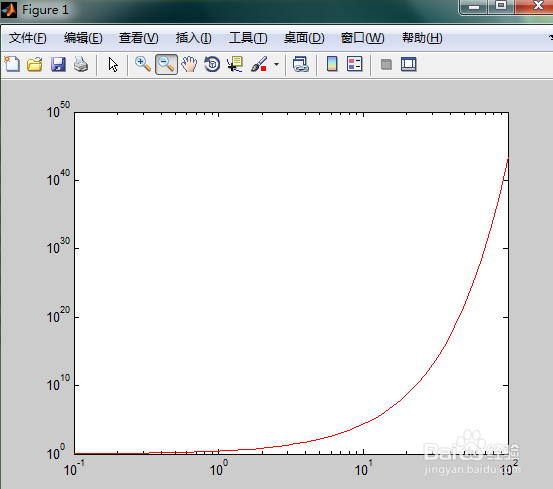The height and width of the screenshot is (489, 553).
Task: Expand the Brush color dropdown arrow
Action: tap(276, 65)
